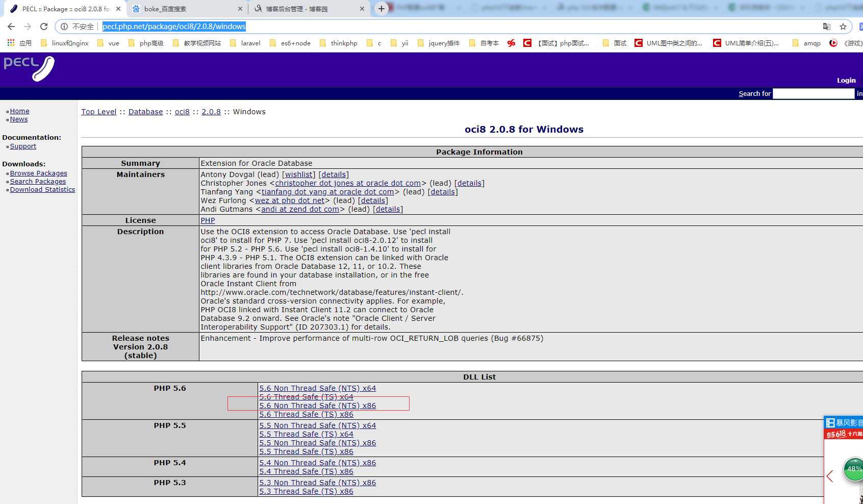Download 5.6 Thread Safe (TS) x64
863x504 pixels.
(x=307, y=397)
